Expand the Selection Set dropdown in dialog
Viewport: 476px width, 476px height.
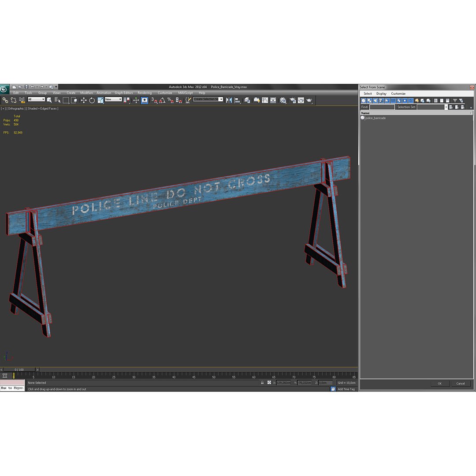click(446, 107)
